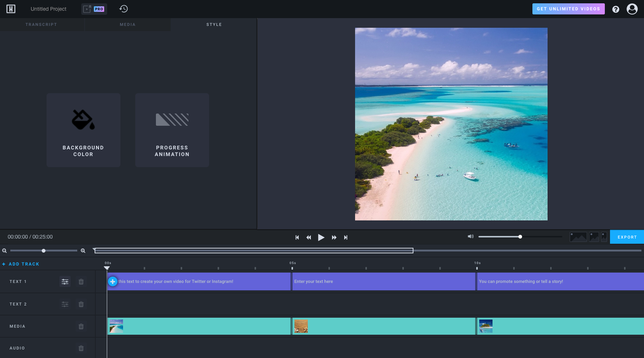
Task: Select the sand starfish media clip thumbnail
Action: [301, 326]
